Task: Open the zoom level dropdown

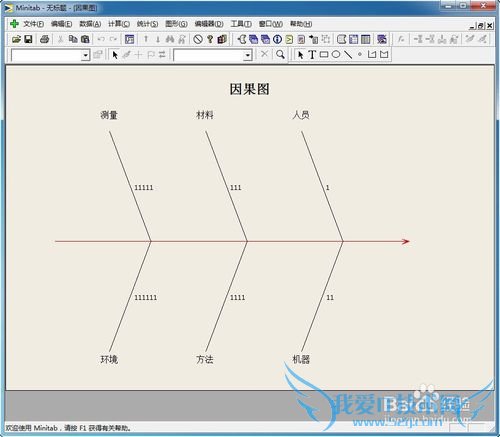Action: [248, 55]
